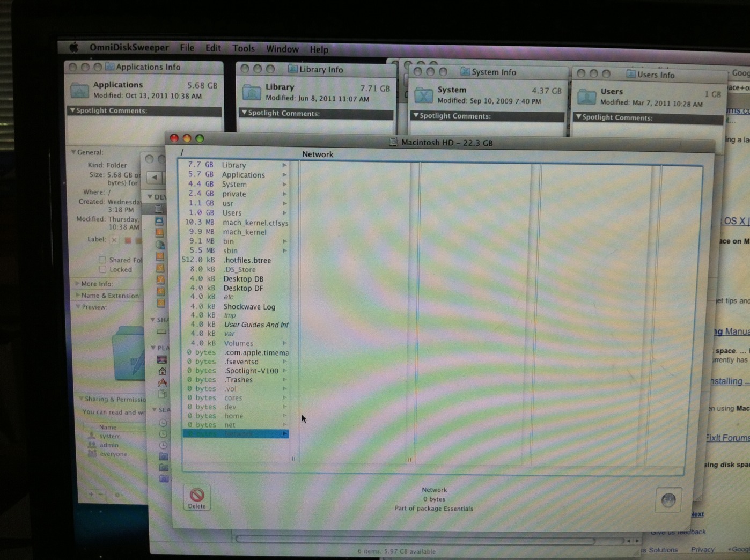Select the orange label color swatch
This screenshot has height=560, width=750.
[x=138, y=240]
